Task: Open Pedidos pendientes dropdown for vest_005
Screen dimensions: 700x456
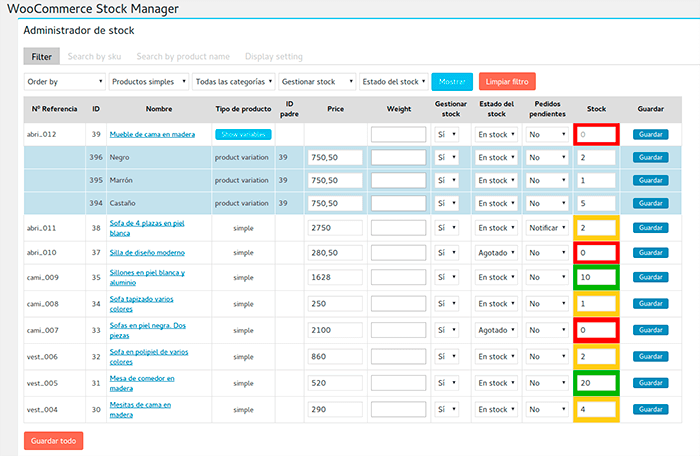Action: 547,383
